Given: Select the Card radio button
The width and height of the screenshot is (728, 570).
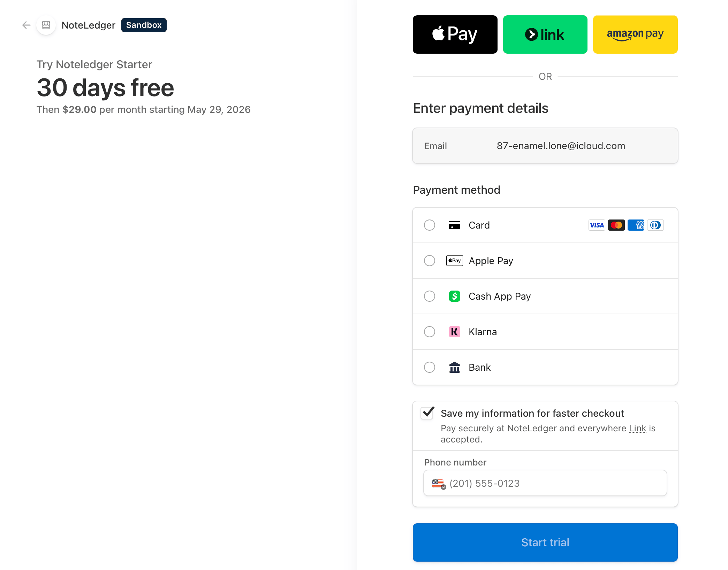Looking at the screenshot, I should (430, 225).
